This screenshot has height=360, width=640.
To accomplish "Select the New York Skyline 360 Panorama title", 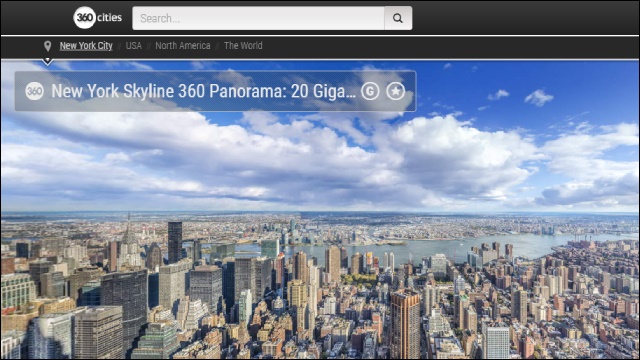I will pyautogui.click(x=203, y=91).
